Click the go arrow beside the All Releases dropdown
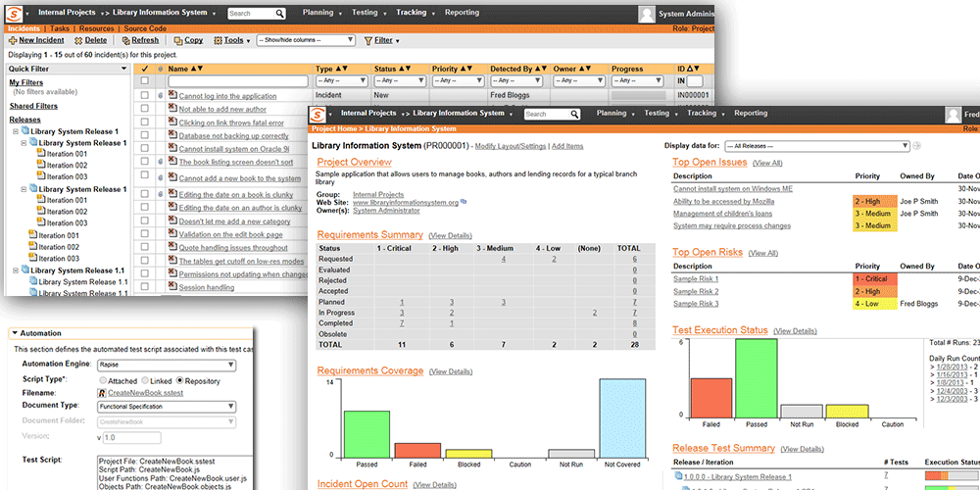The width and height of the screenshot is (980, 490). (917, 146)
